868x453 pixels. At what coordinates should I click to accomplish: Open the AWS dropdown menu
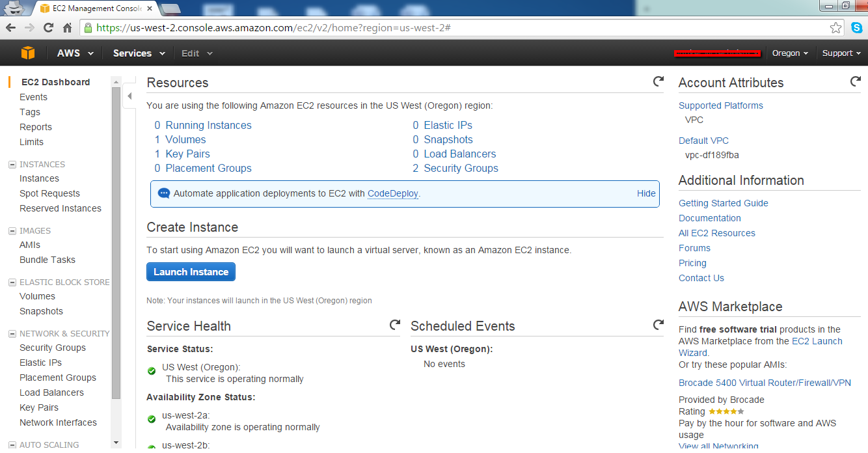(75, 53)
